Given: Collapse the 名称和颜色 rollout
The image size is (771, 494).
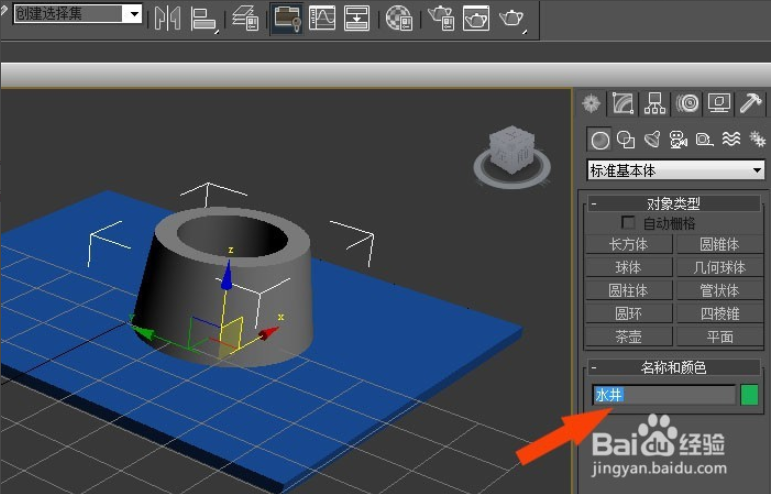Looking at the screenshot, I should click(x=674, y=368).
